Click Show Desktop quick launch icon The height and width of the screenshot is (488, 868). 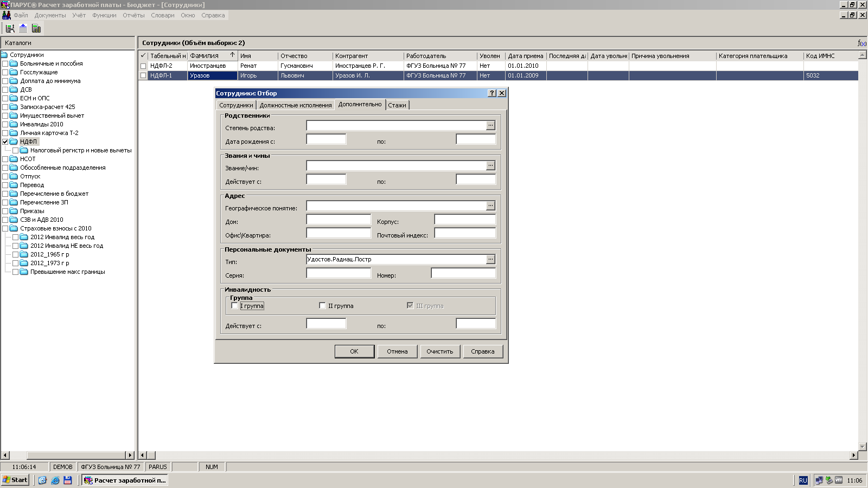42,480
